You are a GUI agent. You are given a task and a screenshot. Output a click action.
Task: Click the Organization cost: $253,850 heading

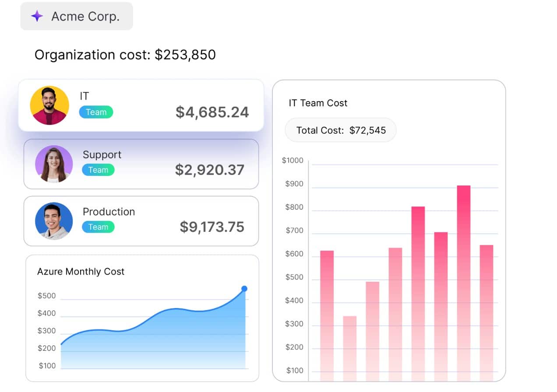125,55
